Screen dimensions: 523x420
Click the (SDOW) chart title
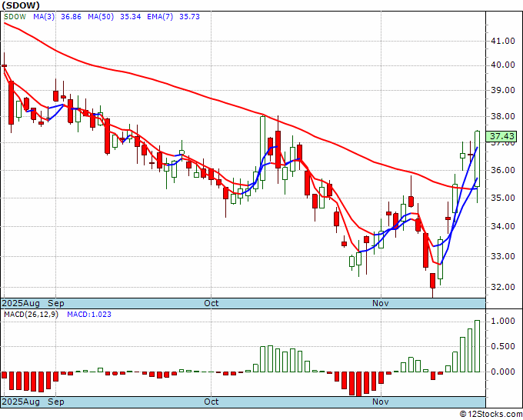[x=21, y=5]
